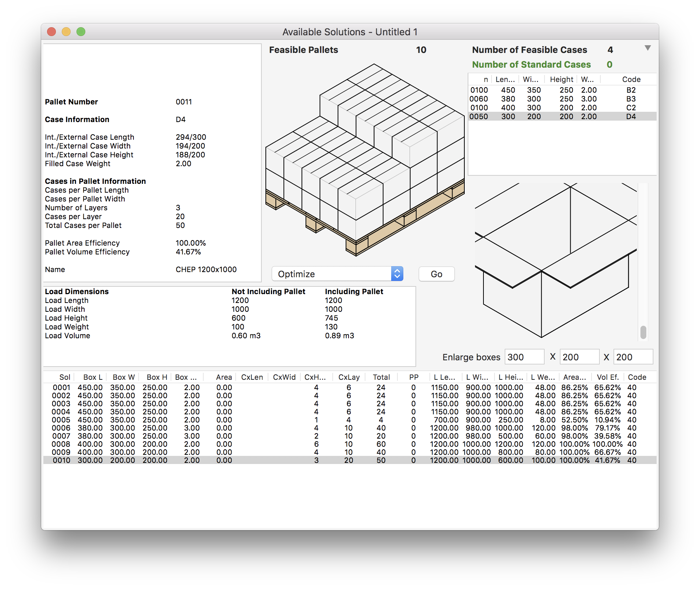Sort solutions by CxLen column header
Viewport: 700px width, 589px height.
252,377
